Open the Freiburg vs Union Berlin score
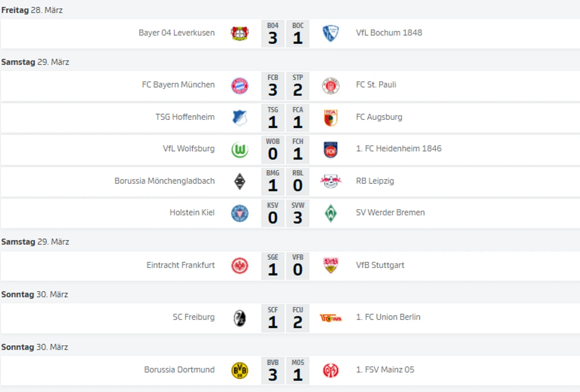Screen dimensions: 580x392 [285, 318]
